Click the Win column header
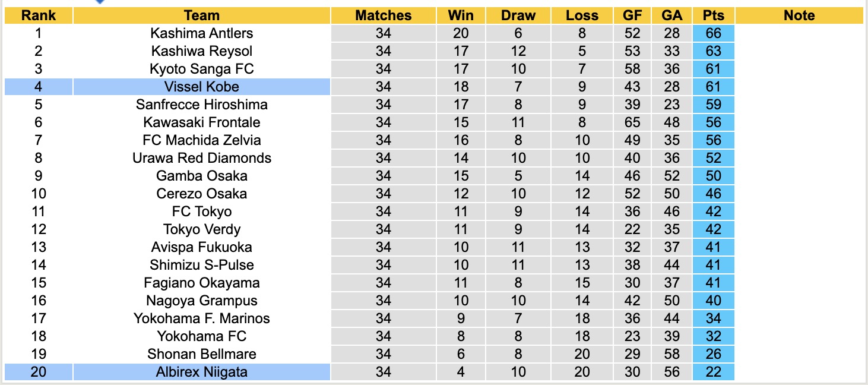Image resolution: width=868 pixels, height=385 pixels. pos(461,15)
